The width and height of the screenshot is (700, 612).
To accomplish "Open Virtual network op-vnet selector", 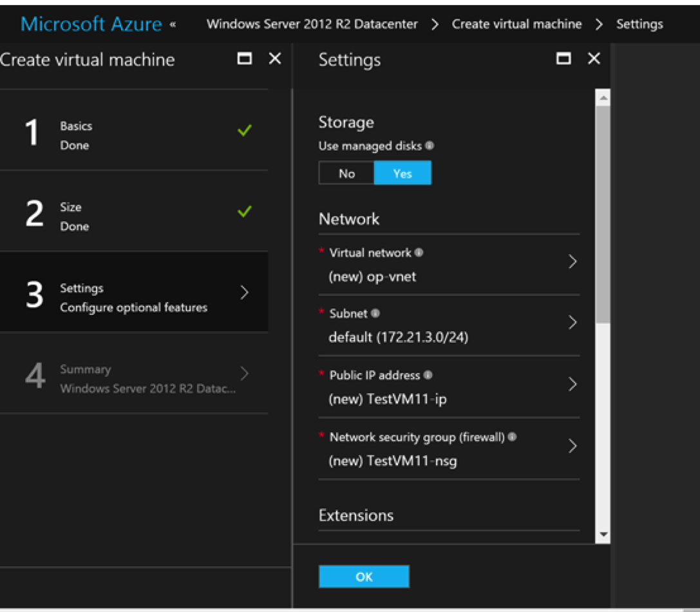I will pos(449,265).
